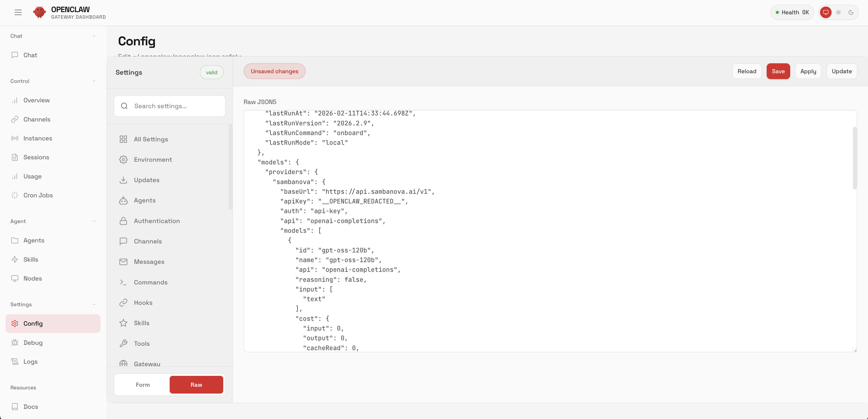Open Debug bug icon
The height and width of the screenshot is (419, 868).
pyautogui.click(x=15, y=342)
